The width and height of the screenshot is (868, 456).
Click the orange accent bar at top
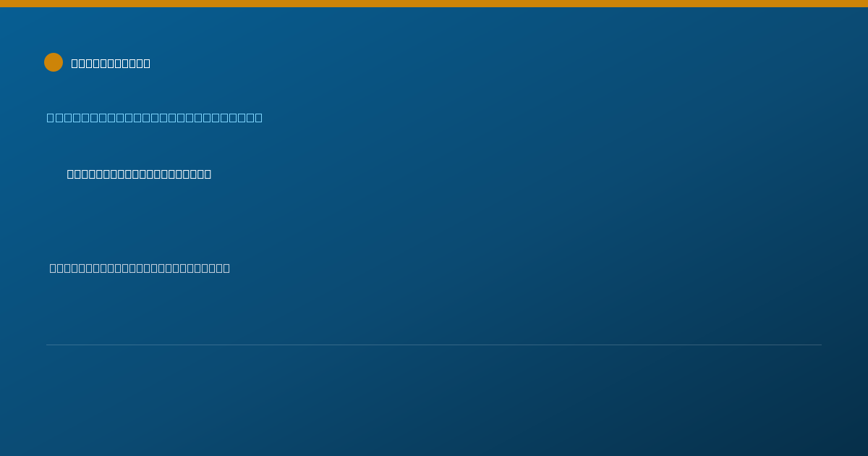click(434, 4)
